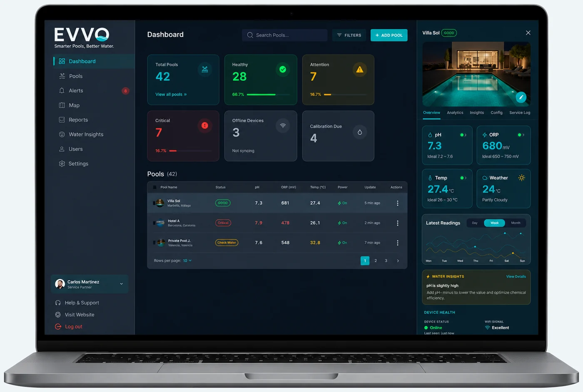
Task: Open the Users sidebar icon
Action: pyautogui.click(x=62, y=149)
